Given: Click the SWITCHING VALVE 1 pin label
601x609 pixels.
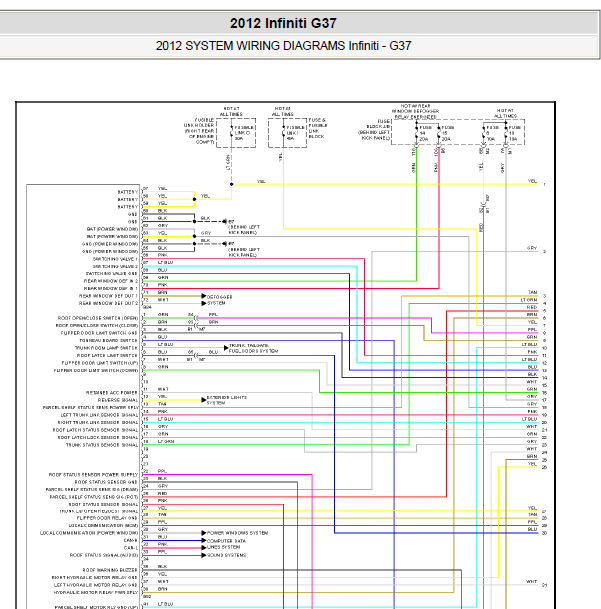Looking at the screenshot, I should coord(115,259).
